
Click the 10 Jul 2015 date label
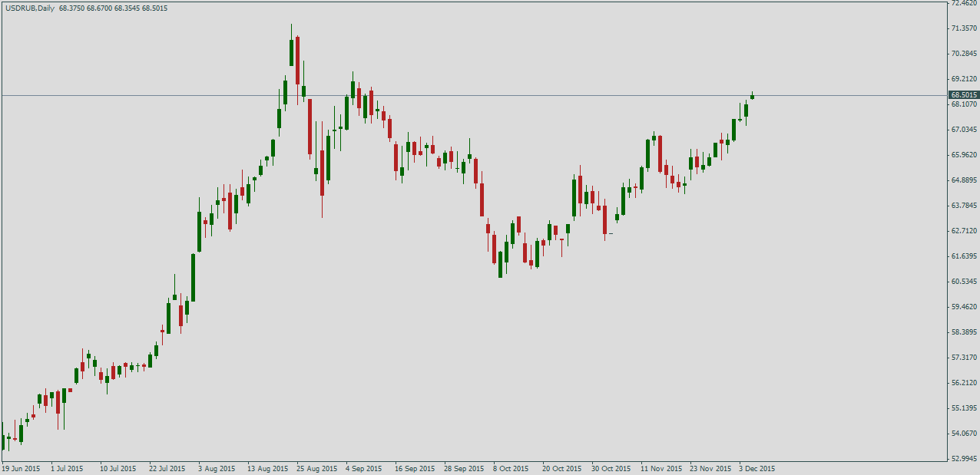[x=118, y=468]
